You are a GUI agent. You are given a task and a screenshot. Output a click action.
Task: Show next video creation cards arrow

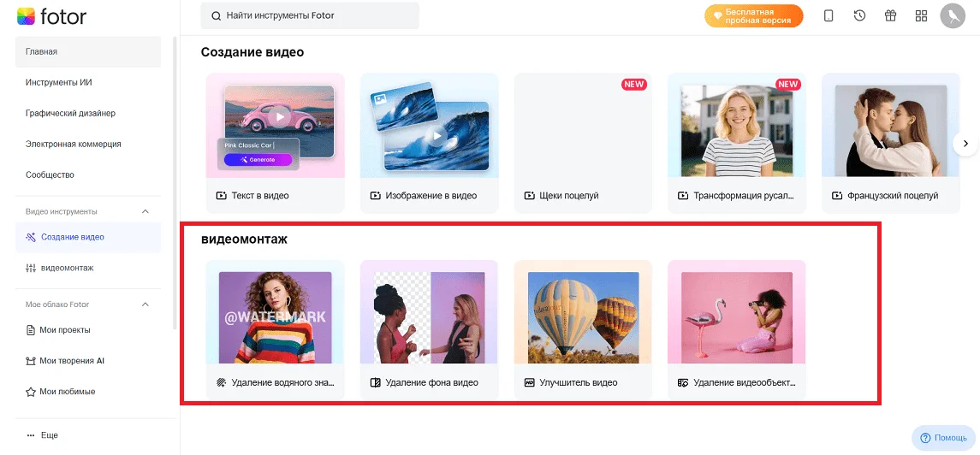pyautogui.click(x=965, y=144)
